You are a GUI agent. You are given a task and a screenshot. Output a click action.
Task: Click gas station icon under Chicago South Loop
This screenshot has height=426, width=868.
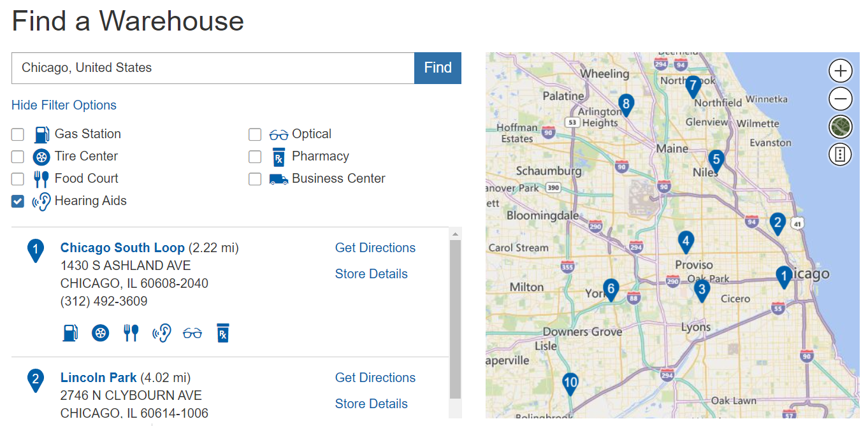click(70, 332)
